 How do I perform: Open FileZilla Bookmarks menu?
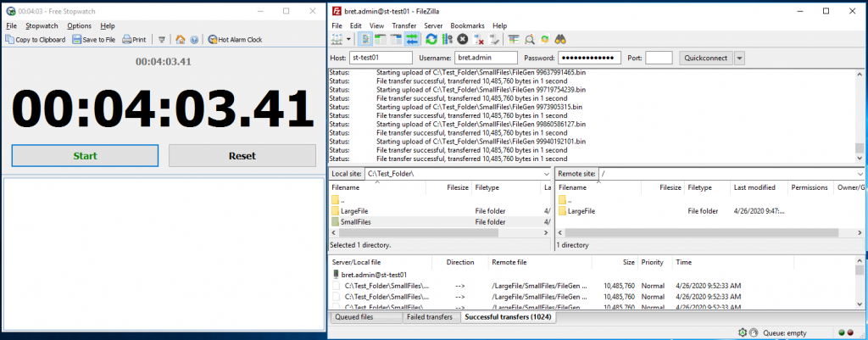point(467,25)
